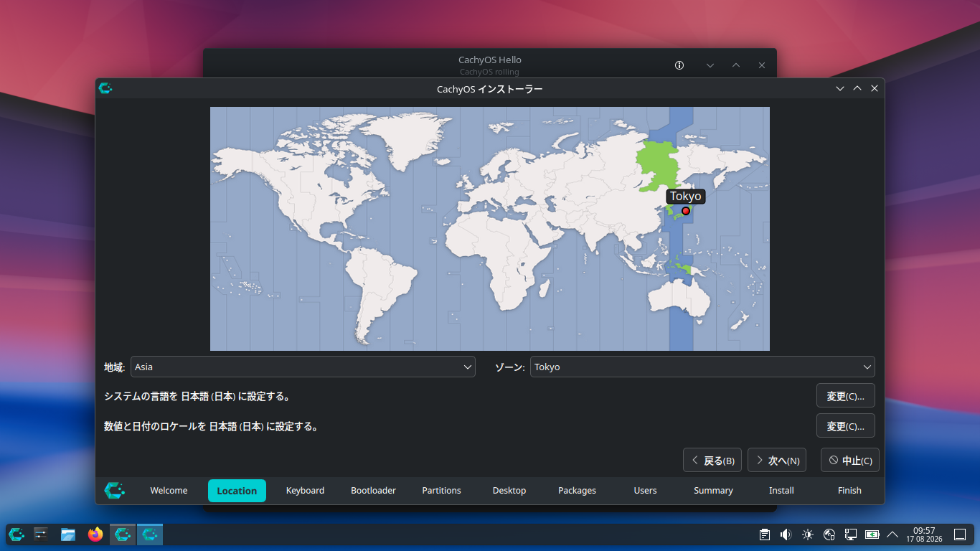The image size is (980, 551).
Task: Click 変更 button for system language
Action: click(846, 396)
